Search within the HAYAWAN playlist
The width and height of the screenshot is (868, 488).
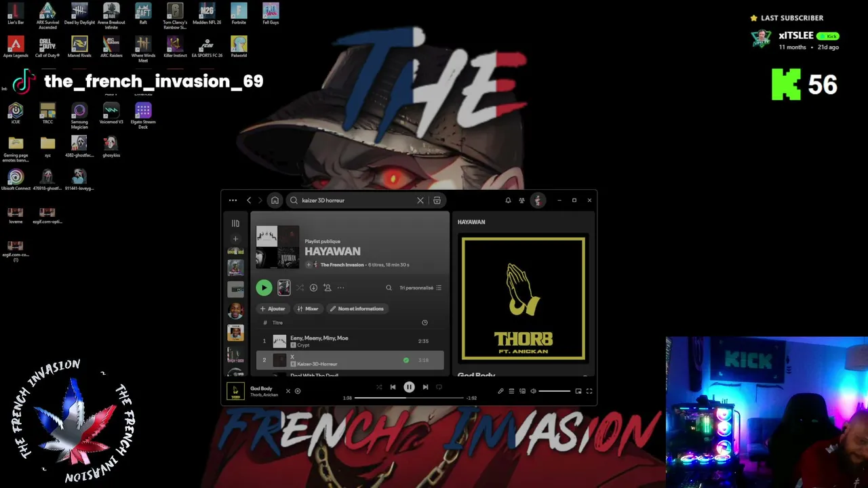tap(389, 288)
